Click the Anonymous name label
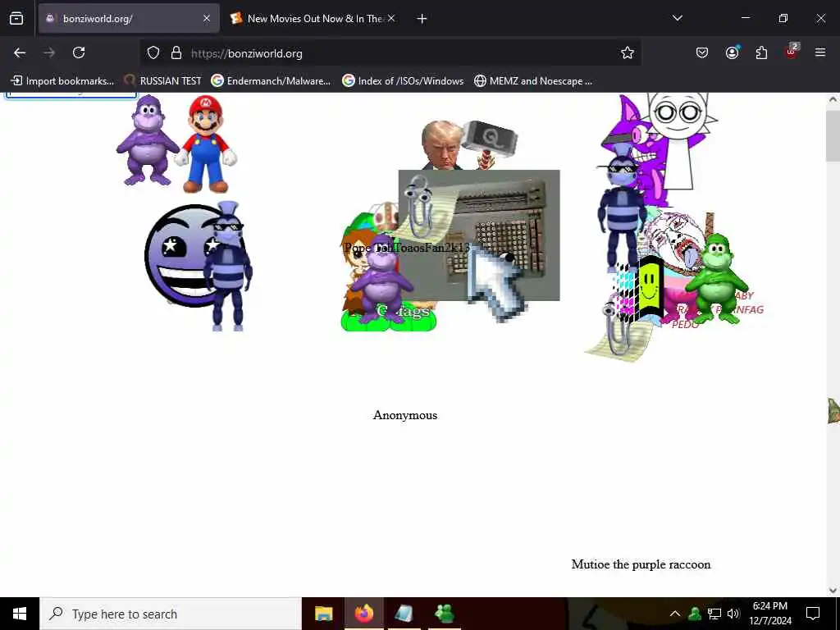Screen dimensions: 840x630 tap(405, 415)
